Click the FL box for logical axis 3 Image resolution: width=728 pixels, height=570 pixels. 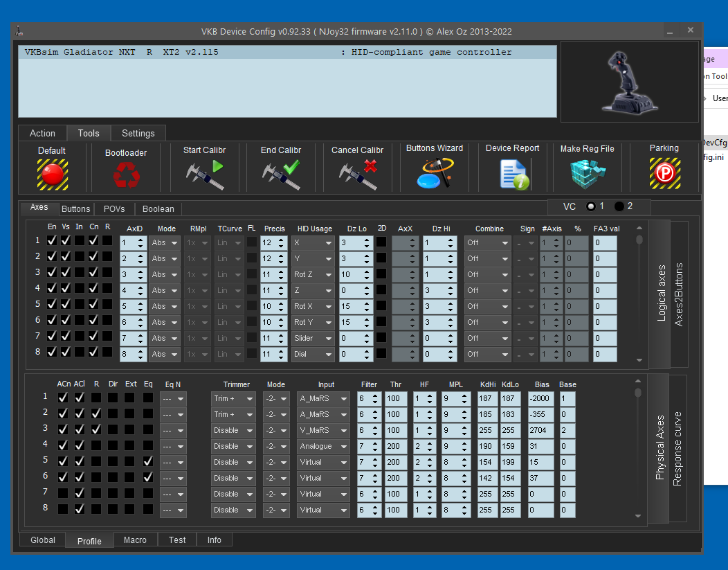[252, 274]
